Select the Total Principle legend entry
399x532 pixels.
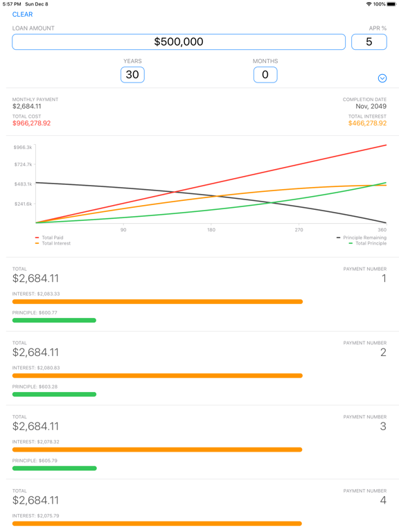368,243
